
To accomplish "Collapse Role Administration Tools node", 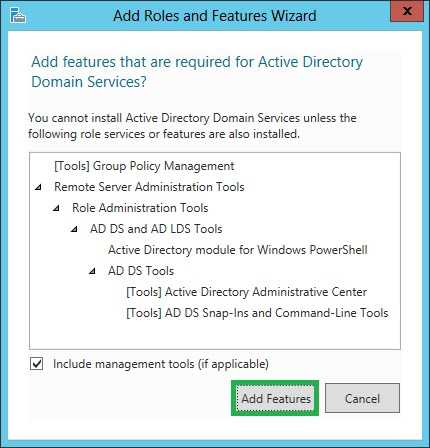I will (56, 208).
